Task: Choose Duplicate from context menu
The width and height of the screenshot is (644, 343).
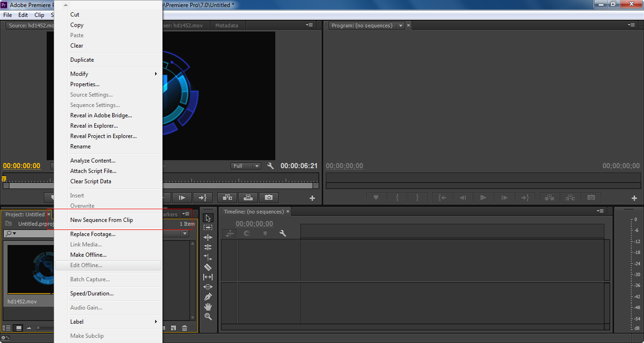Action: pyautogui.click(x=108, y=60)
